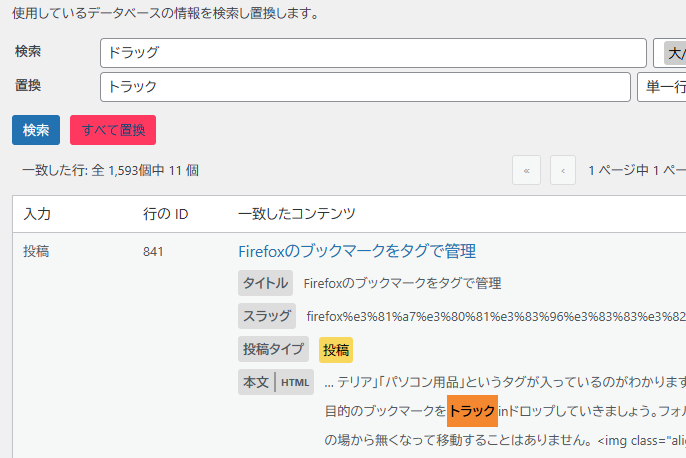The width and height of the screenshot is (686, 458).
Task: Go to first page with « button
Action: pos(526,170)
